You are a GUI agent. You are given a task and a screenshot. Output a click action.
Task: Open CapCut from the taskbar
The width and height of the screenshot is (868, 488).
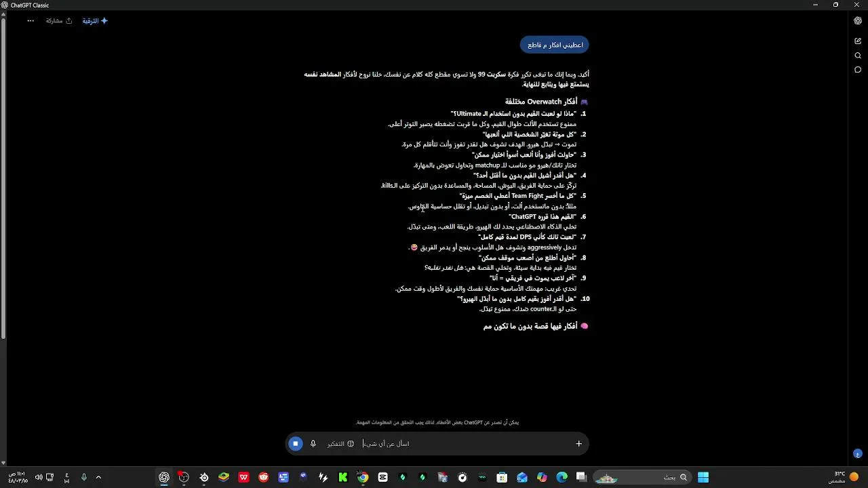coord(383,477)
